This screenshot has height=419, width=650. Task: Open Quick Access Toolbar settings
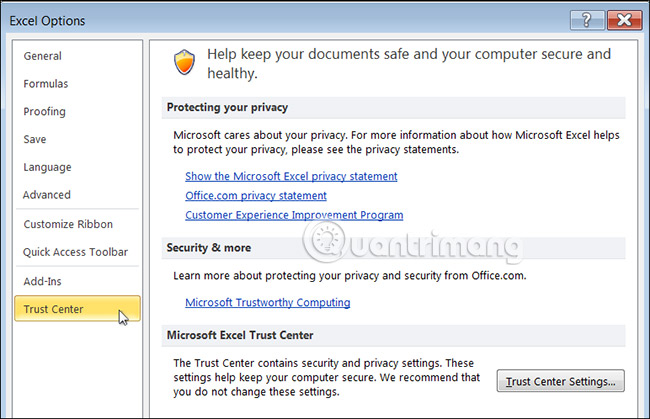pos(76,252)
